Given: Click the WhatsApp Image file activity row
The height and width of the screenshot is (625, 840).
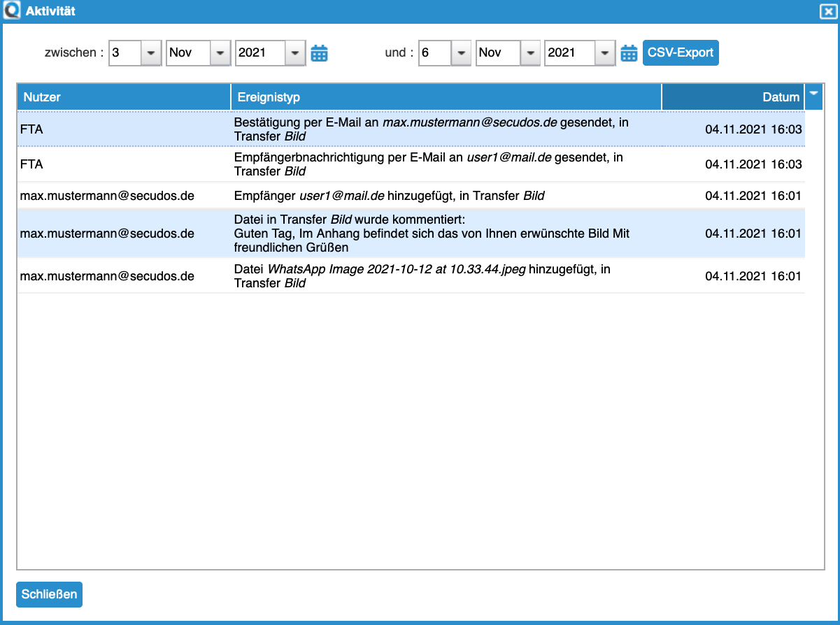Looking at the screenshot, I should click(411, 275).
